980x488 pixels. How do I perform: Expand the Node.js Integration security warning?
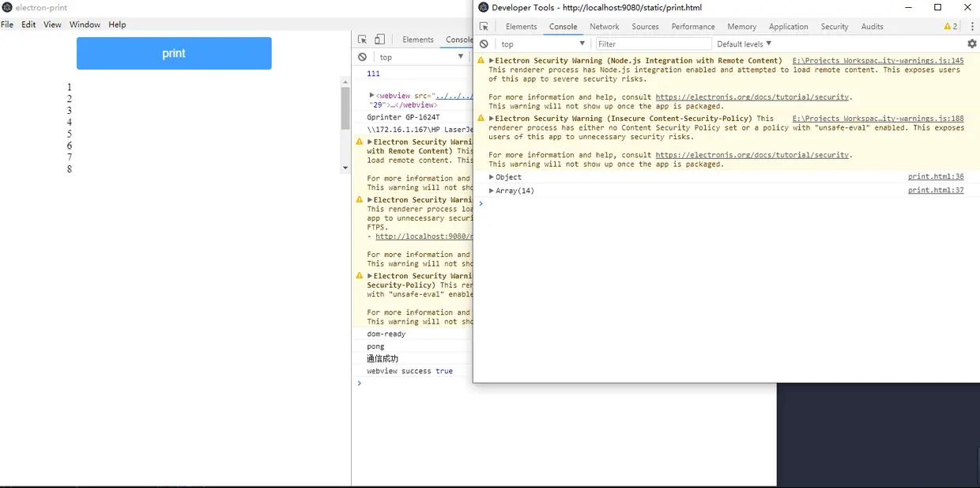click(492, 61)
